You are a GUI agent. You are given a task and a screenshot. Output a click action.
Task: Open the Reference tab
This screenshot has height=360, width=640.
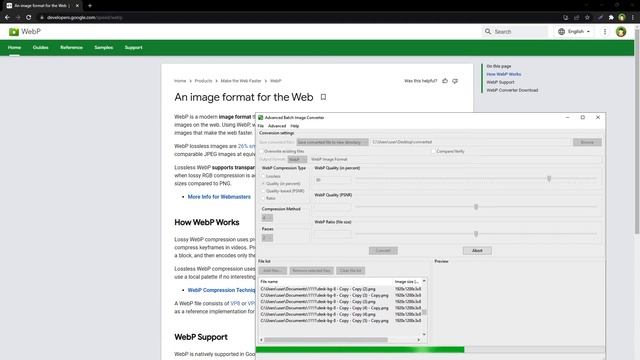[71, 47]
